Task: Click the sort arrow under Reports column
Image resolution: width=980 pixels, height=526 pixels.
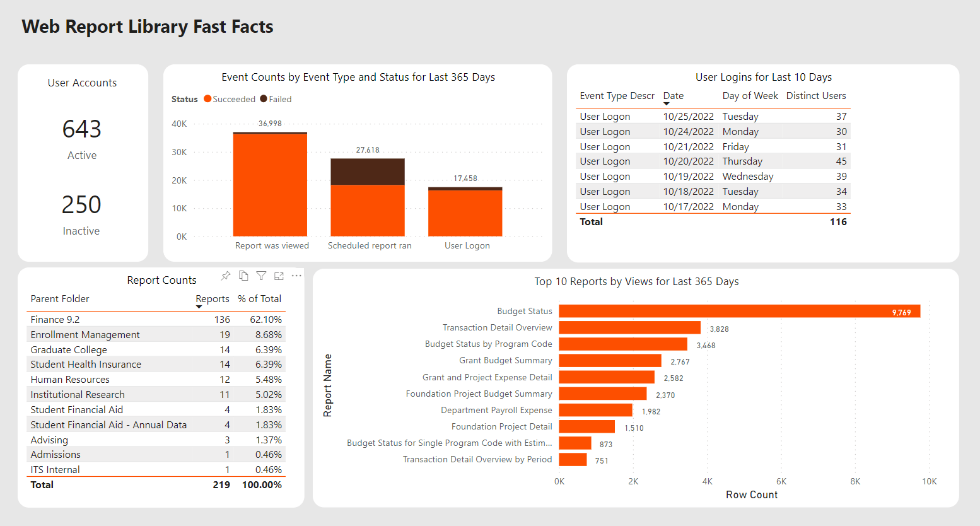Action: pos(199,307)
